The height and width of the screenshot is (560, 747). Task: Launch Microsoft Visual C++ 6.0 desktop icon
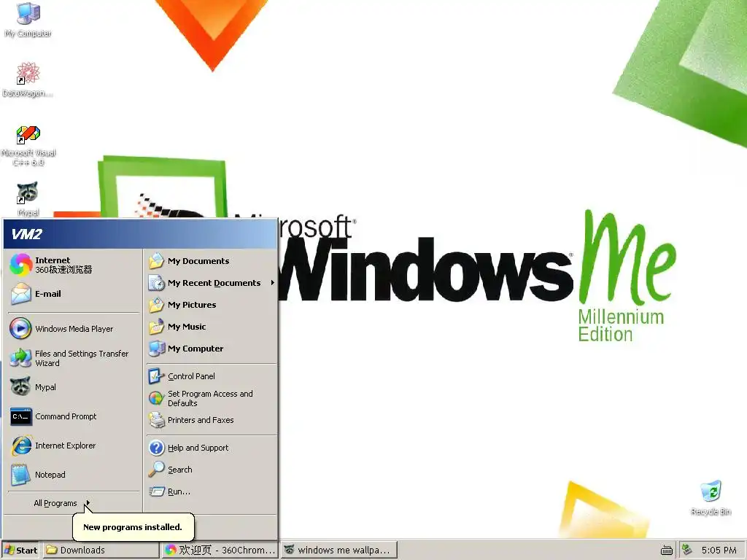[28, 134]
